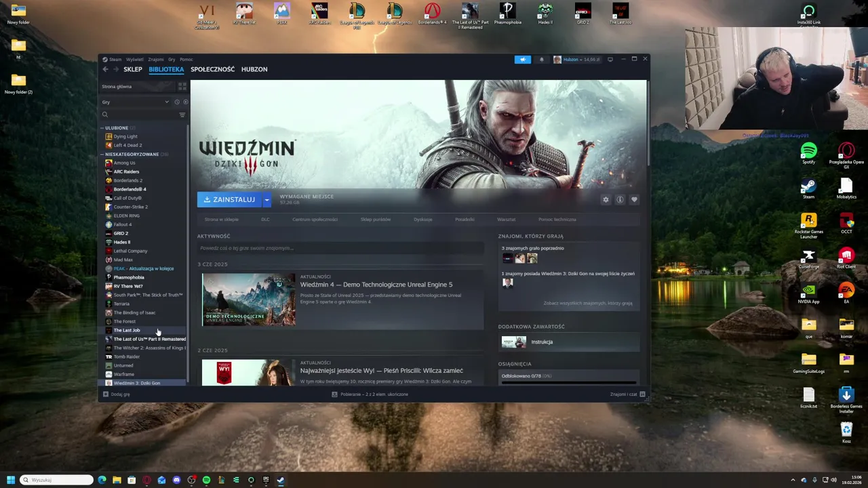Open Centrum społeczności link
Image resolution: width=868 pixels, height=488 pixels.
pos(315,220)
